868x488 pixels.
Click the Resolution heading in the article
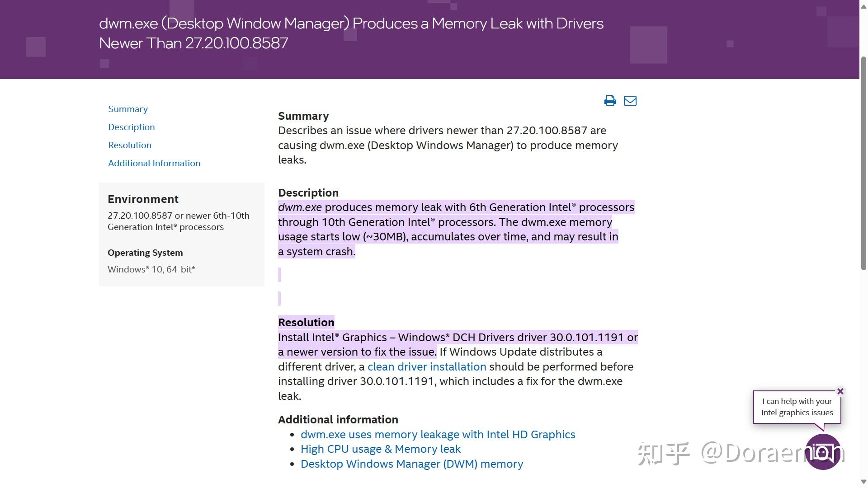pos(306,322)
